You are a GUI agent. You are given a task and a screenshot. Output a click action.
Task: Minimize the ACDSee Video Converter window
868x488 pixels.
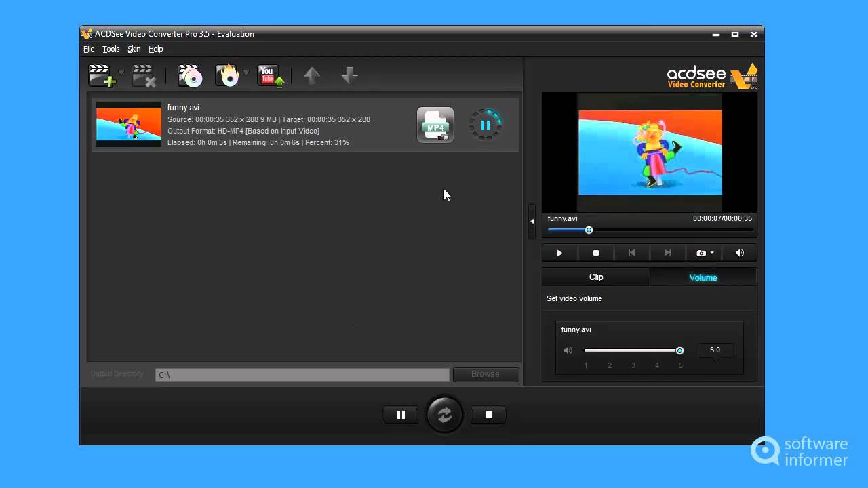pyautogui.click(x=716, y=34)
